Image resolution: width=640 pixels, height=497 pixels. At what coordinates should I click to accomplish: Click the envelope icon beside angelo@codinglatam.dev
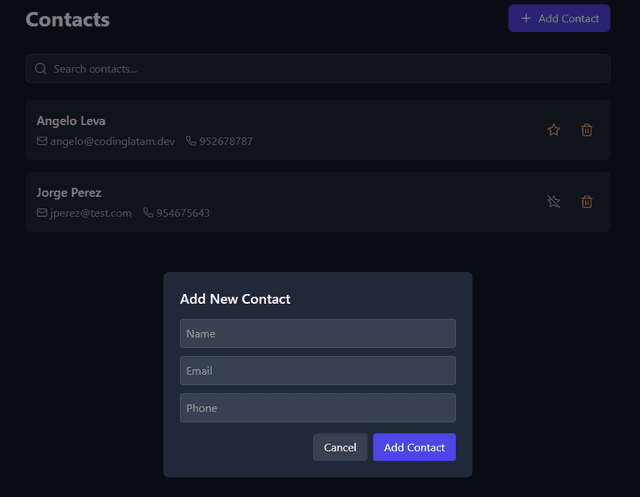[x=42, y=142]
